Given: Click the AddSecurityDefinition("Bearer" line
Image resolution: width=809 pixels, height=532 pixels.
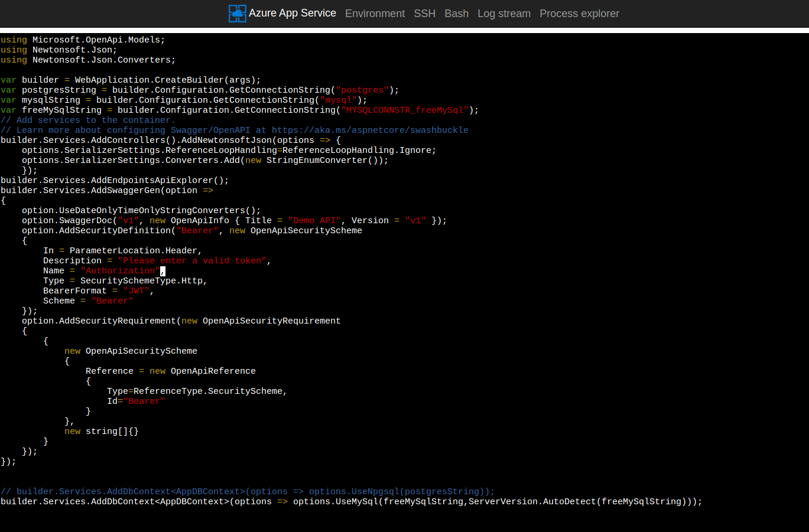Looking at the screenshot, I should point(192,230).
